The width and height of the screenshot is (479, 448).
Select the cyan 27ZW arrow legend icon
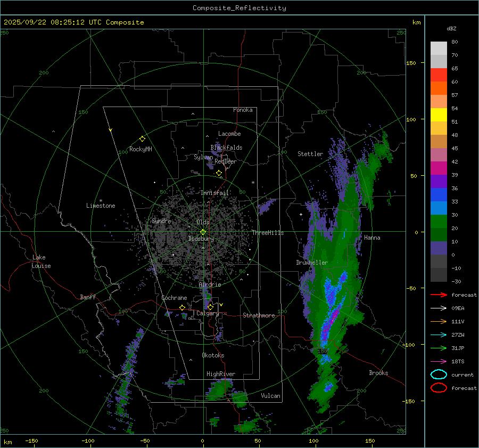pyautogui.click(x=438, y=335)
